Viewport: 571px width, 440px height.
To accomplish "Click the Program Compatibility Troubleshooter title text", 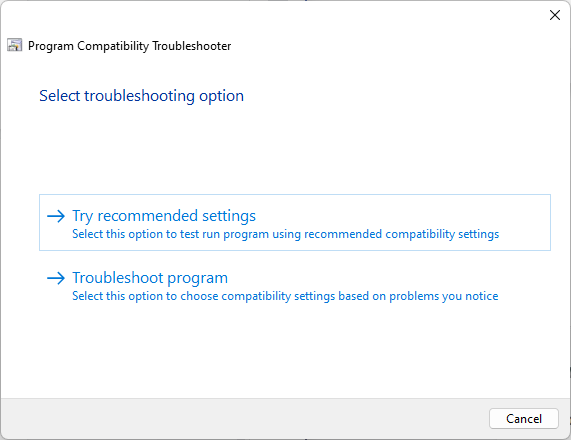I will pos(130,46).
